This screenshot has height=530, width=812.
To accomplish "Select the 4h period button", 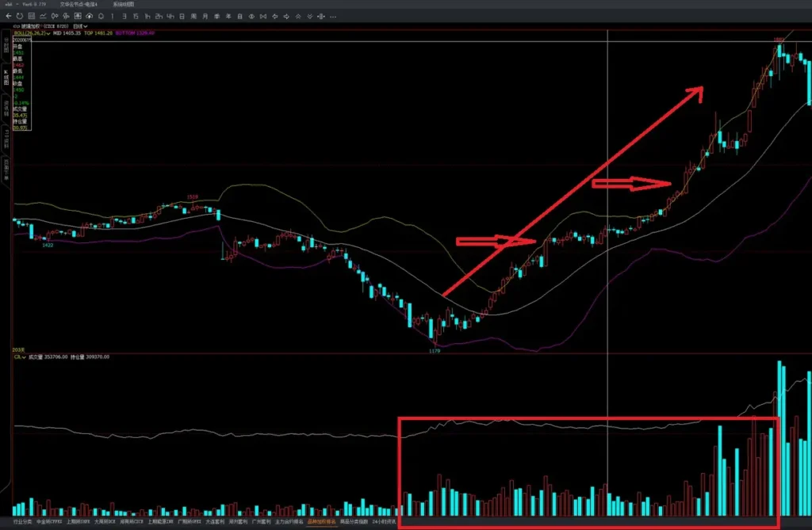I will [170, 17].
